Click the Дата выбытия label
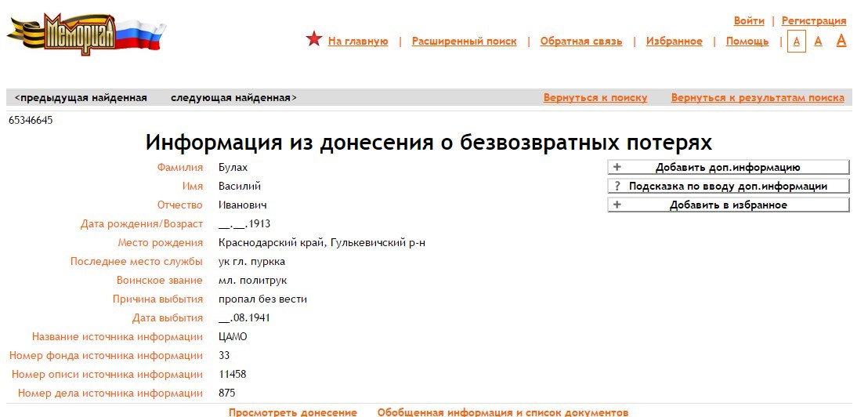 (x=168, y=318)
